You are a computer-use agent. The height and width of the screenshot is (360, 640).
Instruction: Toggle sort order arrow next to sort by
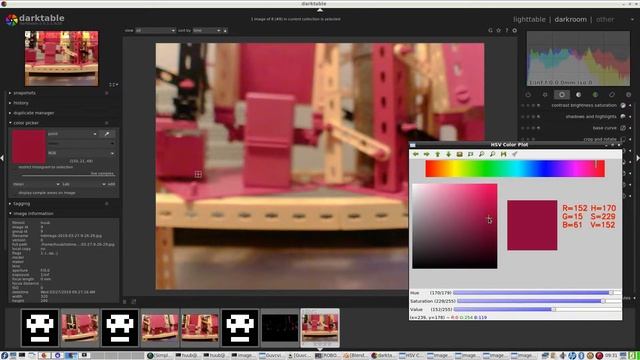tap(225, 31)
